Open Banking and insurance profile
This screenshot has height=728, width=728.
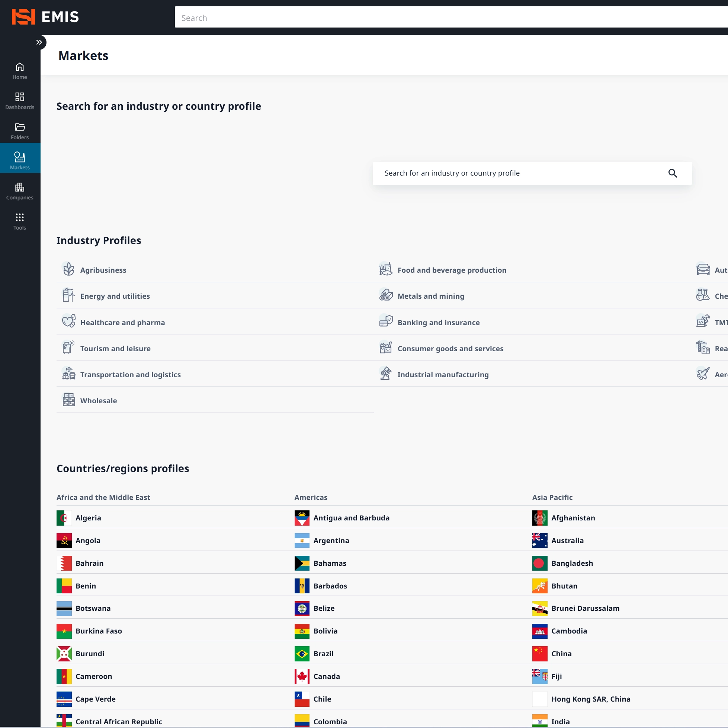(x=438, y=323)
